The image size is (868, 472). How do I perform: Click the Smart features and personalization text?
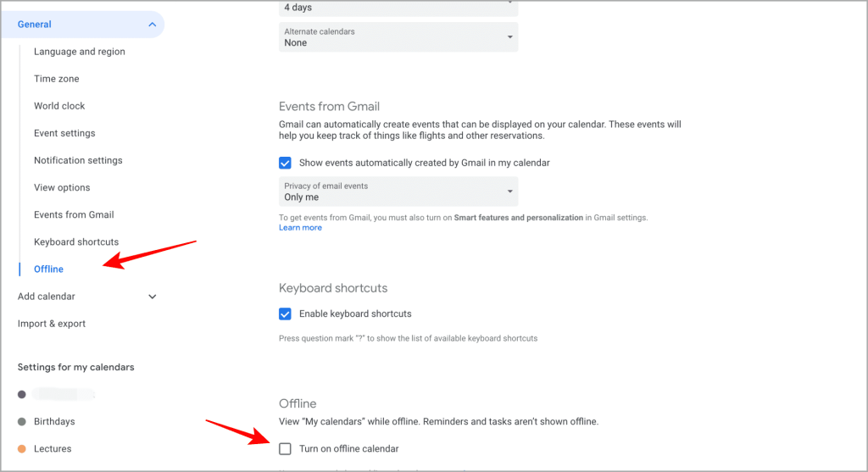click(519, 218)
